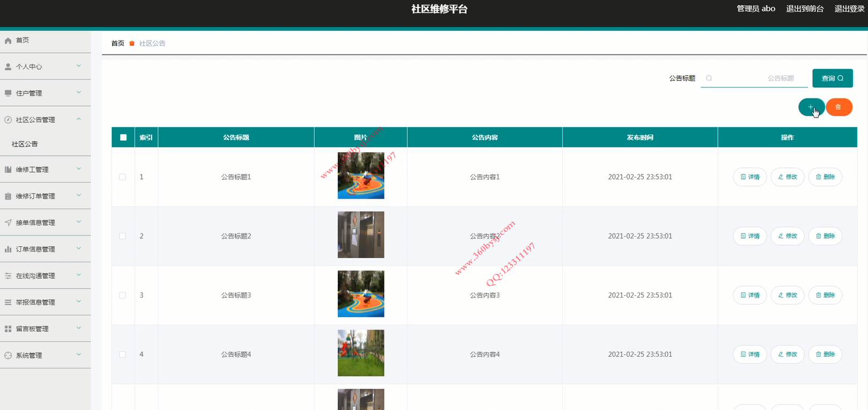Viewport: 868px width, 410px height.
Task: Expand the 在线沟通管理 chevron
Action: (79, 275)
